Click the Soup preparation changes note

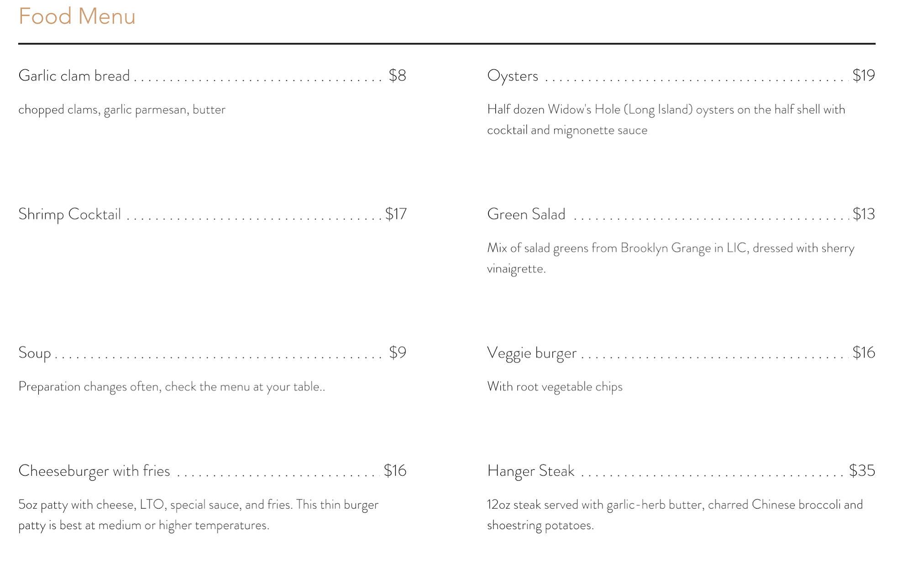tap(172, 387)
